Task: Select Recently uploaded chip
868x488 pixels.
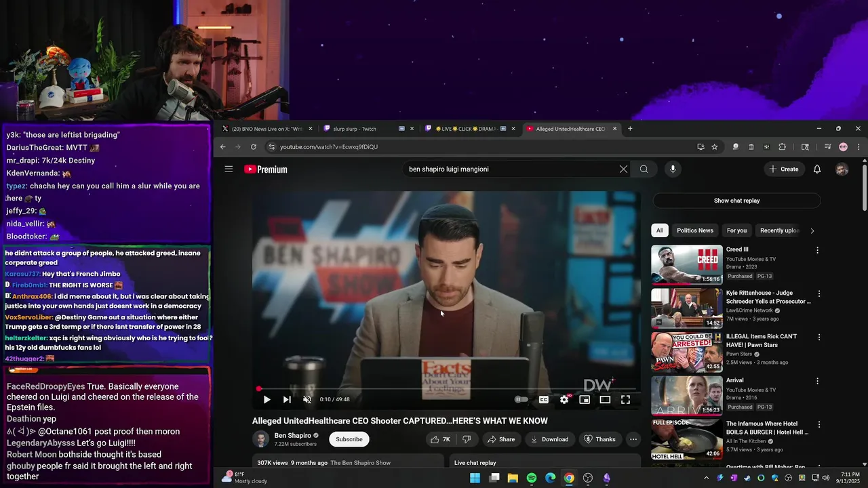Action: click(779, 230)
